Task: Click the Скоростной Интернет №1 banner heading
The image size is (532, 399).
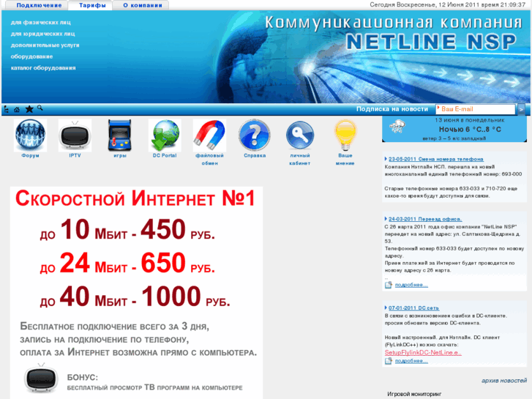Action: tap(135, 198)
